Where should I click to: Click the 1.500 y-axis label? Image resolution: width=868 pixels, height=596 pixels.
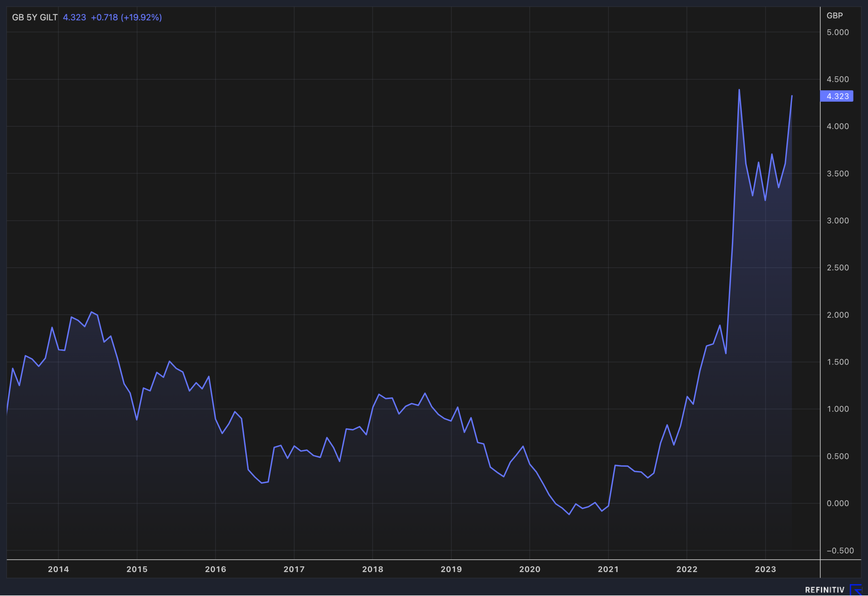[x=838, y=362]
